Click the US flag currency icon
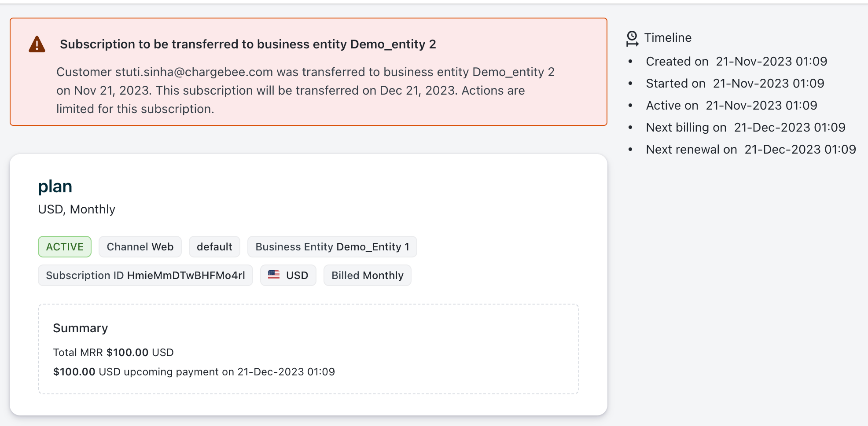This screenshot has height=426, width=868. [x=274, y=275]
